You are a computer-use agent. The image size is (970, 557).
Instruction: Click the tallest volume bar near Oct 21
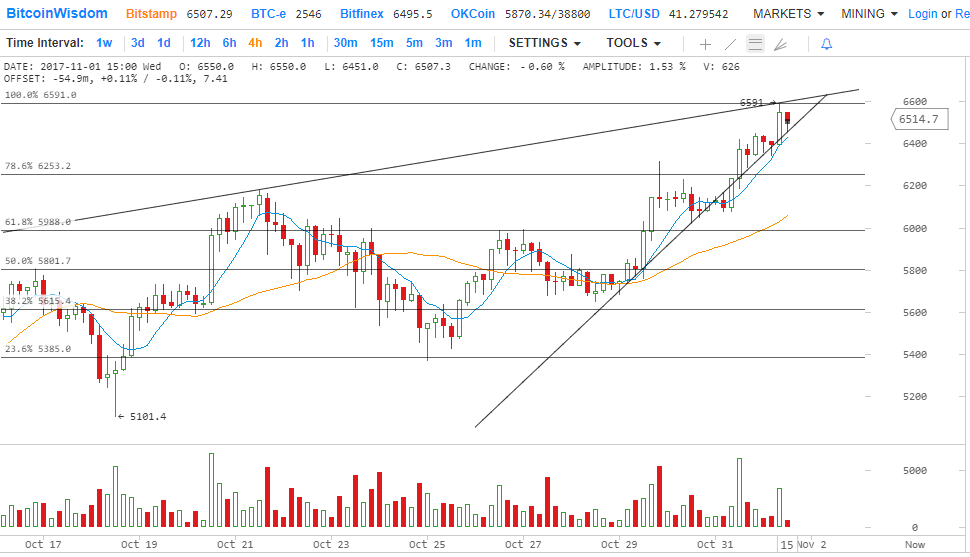coord(211,490)
